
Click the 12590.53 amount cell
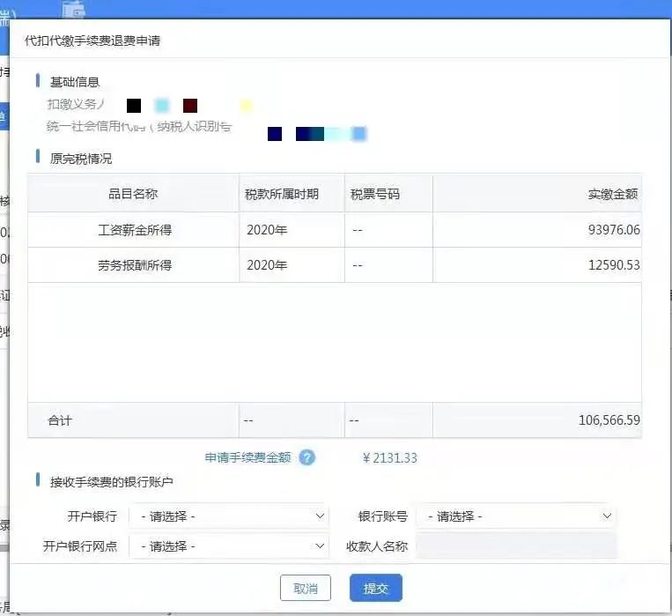point(614,265)
